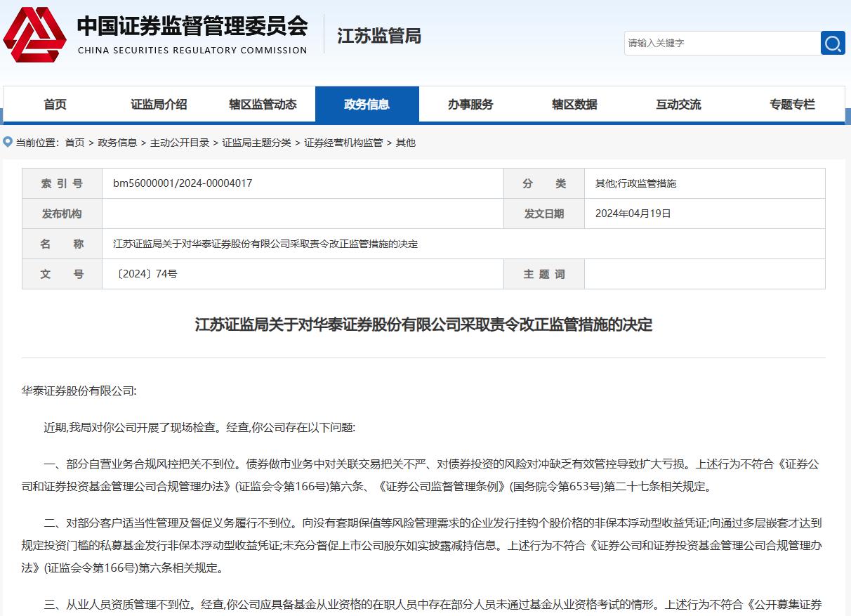The height and width of the screenshot is (616, 851).
Task: Open the 专题专栏 section
Action: [x=792, y=104]
